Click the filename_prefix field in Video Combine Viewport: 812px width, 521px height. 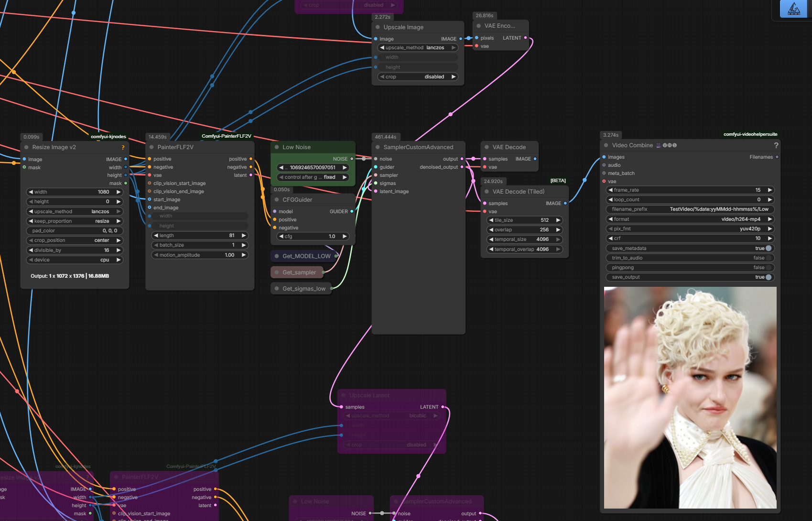[691, 209]
